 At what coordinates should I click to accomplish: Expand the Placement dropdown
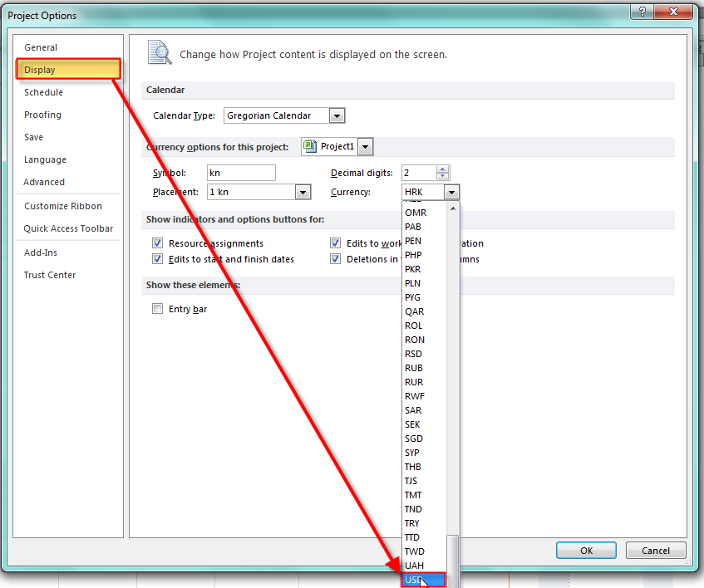pos(303,192)
